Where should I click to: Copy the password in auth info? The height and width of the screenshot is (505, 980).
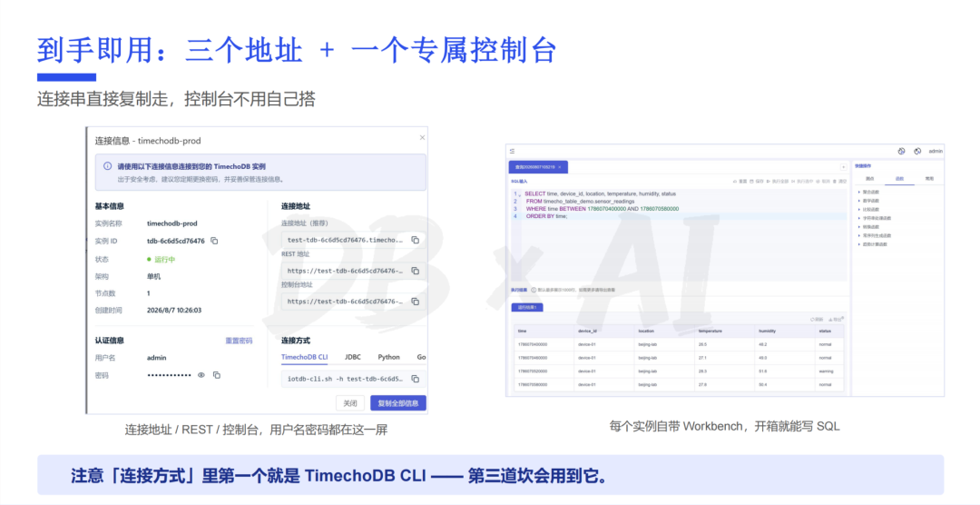[x=217, y=375]
